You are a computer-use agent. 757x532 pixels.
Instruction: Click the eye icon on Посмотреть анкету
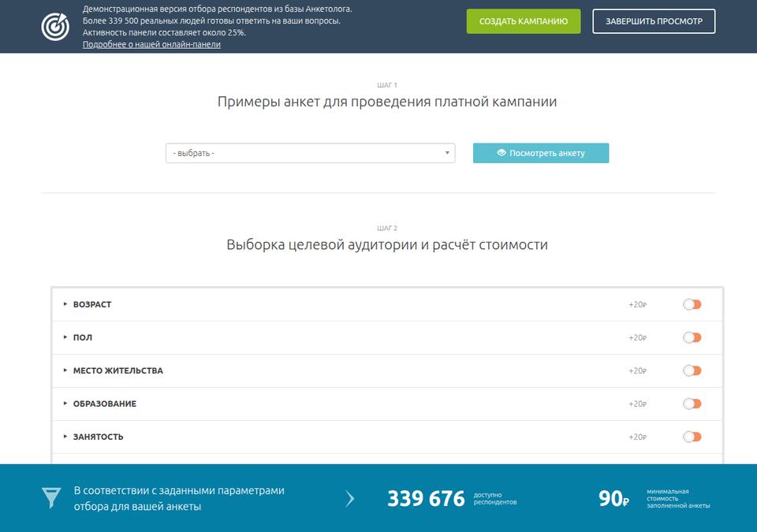pyautogui.click(x=502, y=153)
